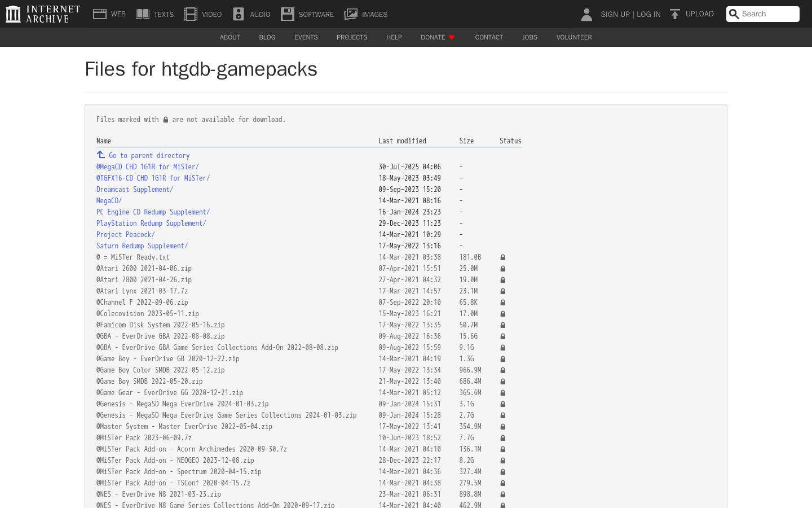Open Saturn Redump Supplement folder
812x508 pixels.
(x=142, y=246)
